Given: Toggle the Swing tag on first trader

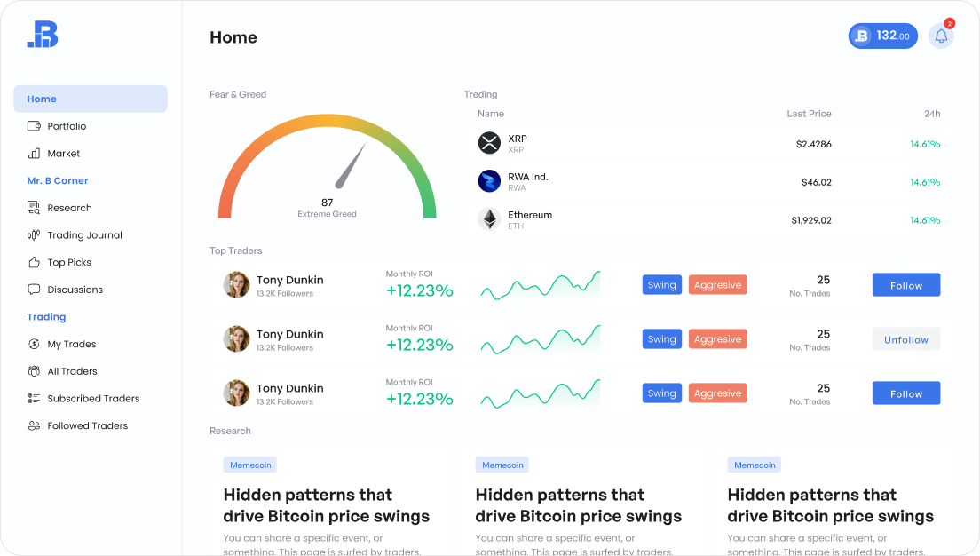Looking at the screenshot, I should tap(661, 284).
